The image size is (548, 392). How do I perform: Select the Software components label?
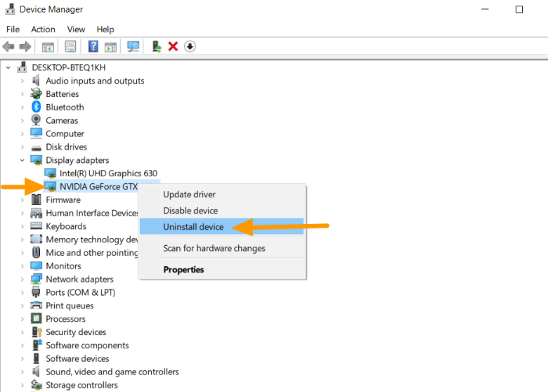pos(87,345)
